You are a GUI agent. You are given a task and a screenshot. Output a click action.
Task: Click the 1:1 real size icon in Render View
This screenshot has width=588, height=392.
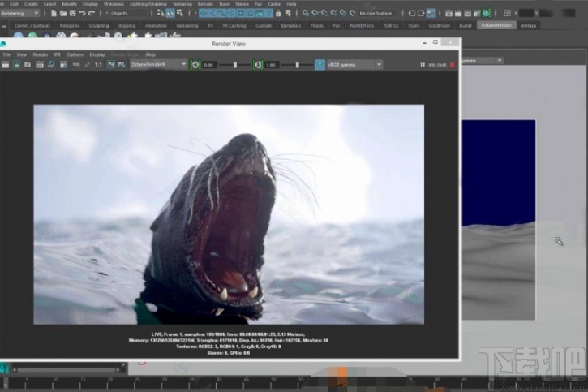[98, 64]
